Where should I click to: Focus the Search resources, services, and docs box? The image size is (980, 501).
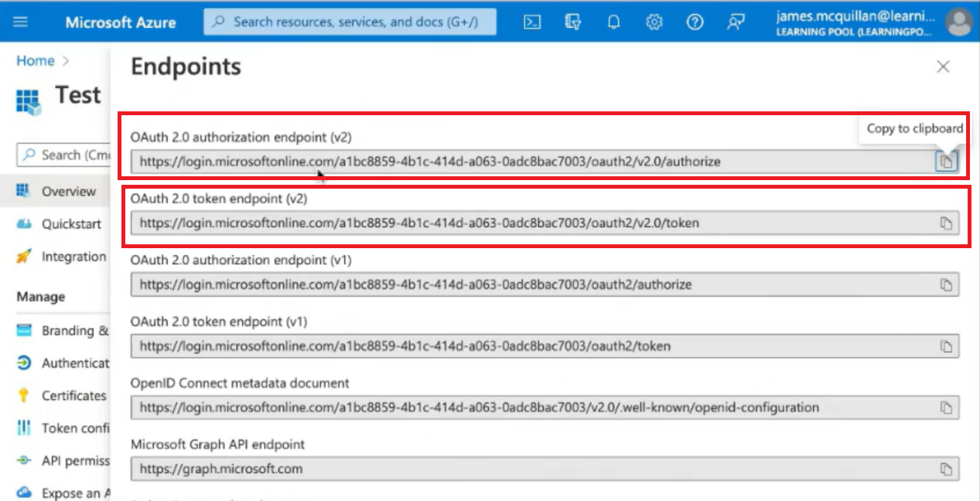351,22
